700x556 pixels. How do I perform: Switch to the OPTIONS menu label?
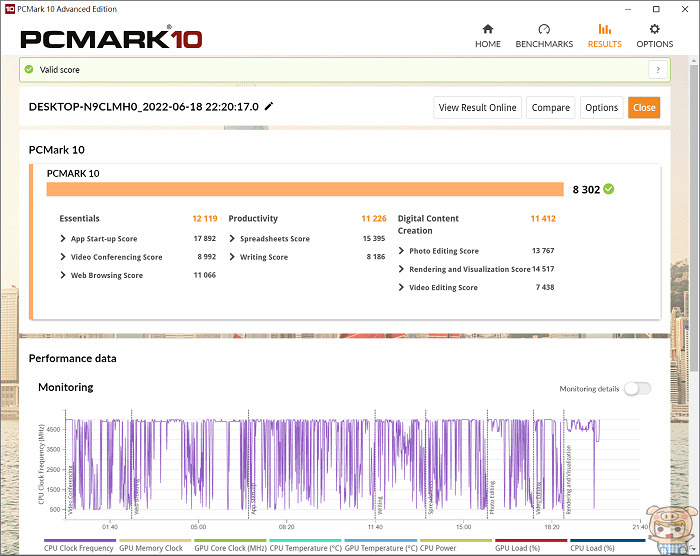click(654, 44)
